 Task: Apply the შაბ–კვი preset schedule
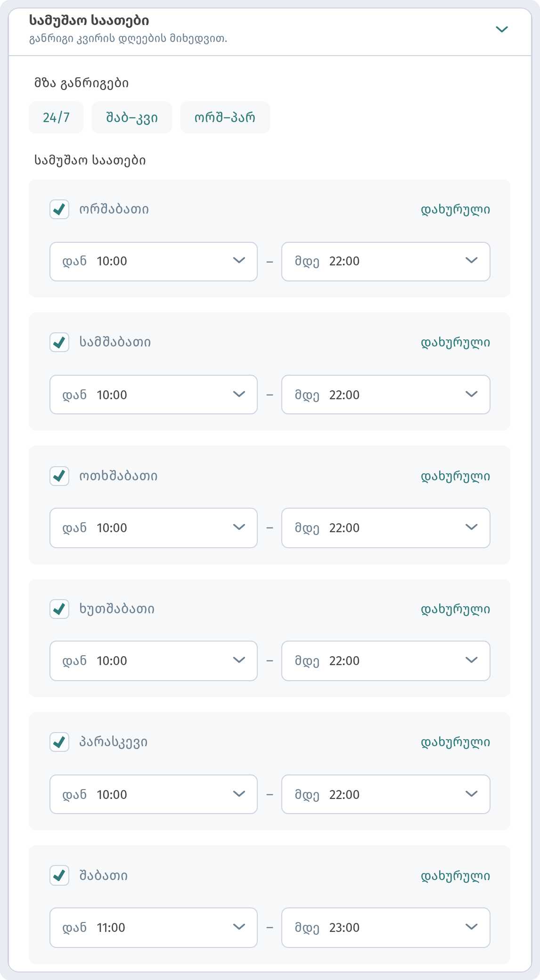pos(132,117)
